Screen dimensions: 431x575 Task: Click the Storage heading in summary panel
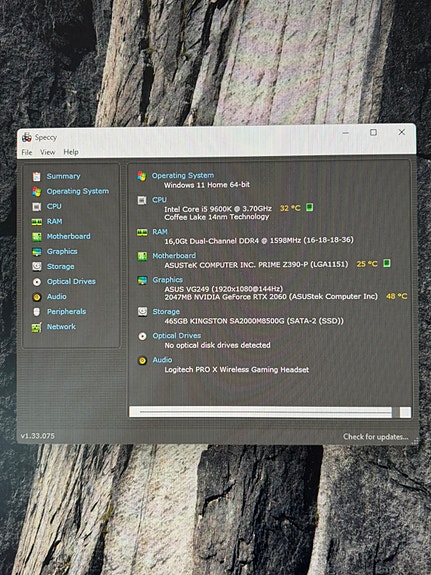point(166,312)
